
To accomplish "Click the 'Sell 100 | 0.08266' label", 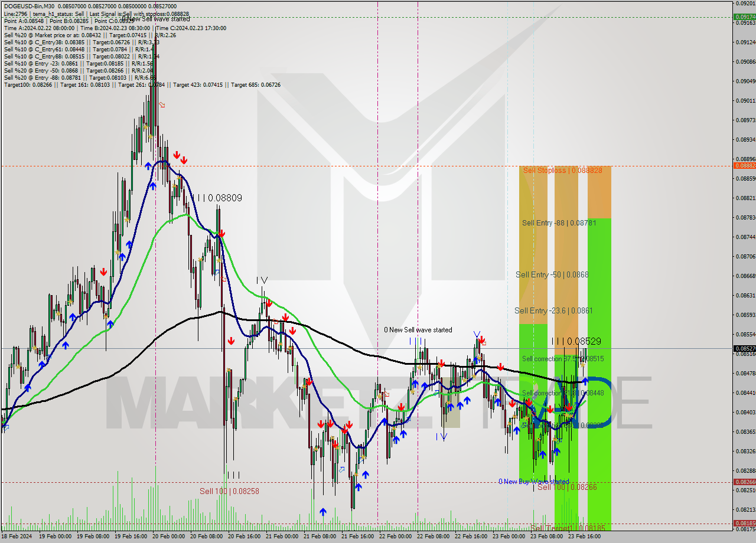I will (567, 487).
